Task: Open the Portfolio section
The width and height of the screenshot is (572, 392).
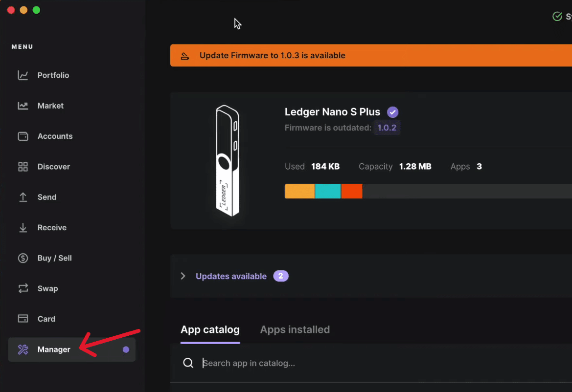Action: click(x=54, y=75)
